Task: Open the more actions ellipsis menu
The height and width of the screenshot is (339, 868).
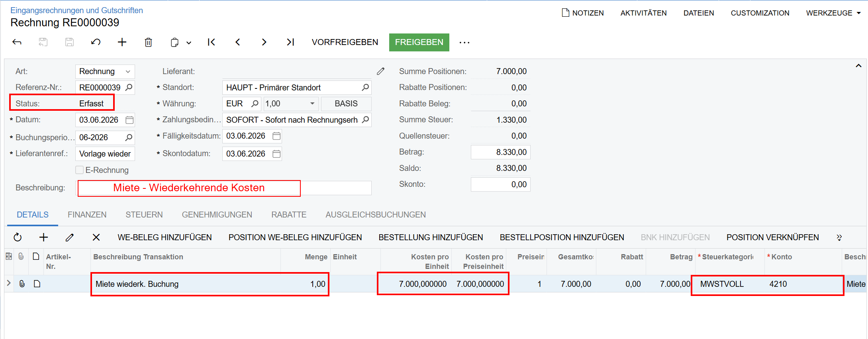Action: (464, 42)
